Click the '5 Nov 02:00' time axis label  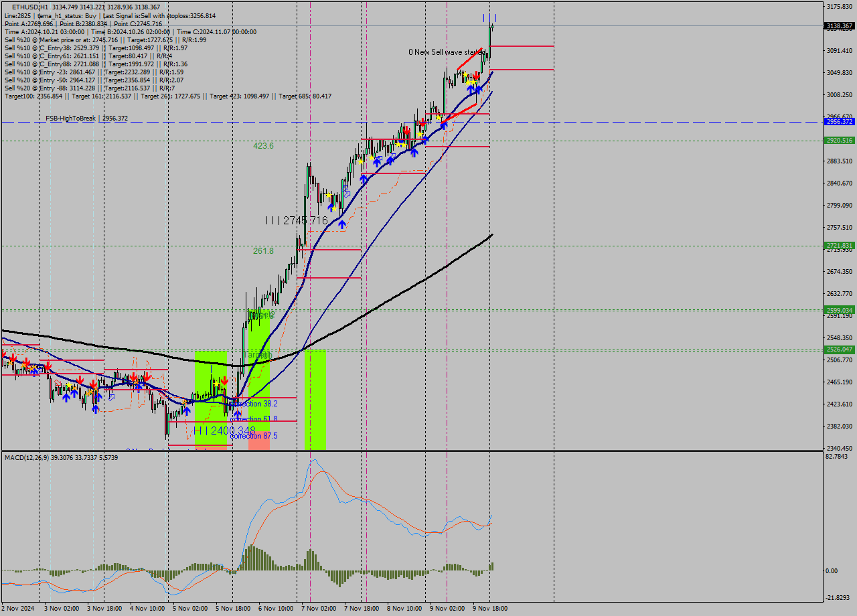(189, 609)
